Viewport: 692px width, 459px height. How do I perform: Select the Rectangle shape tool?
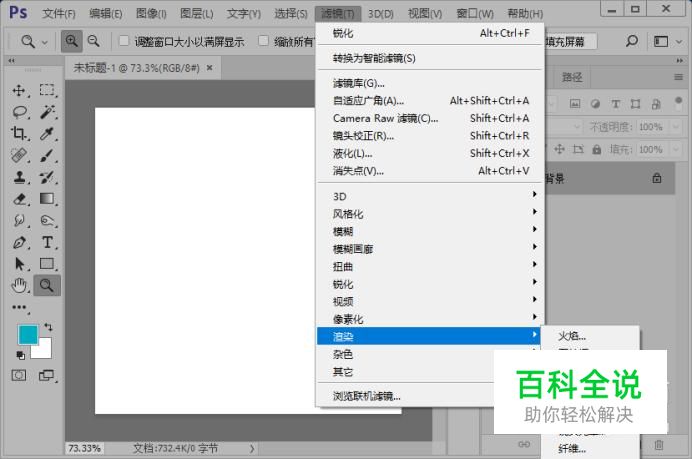click(47, 264)
